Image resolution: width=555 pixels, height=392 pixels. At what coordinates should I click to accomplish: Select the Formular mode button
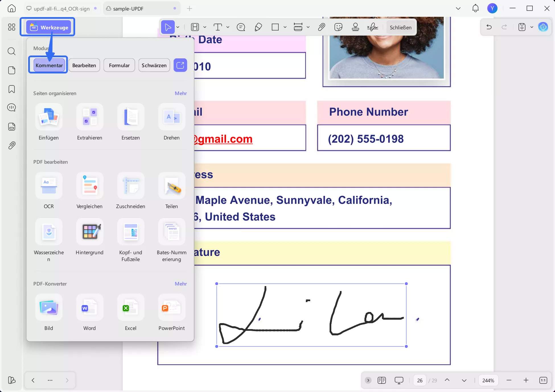tap(119, 65)
